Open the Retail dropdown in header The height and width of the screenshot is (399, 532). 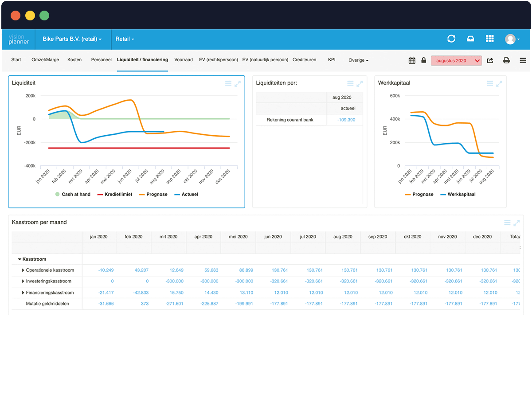pyautogui.click(x=125, y=39)
